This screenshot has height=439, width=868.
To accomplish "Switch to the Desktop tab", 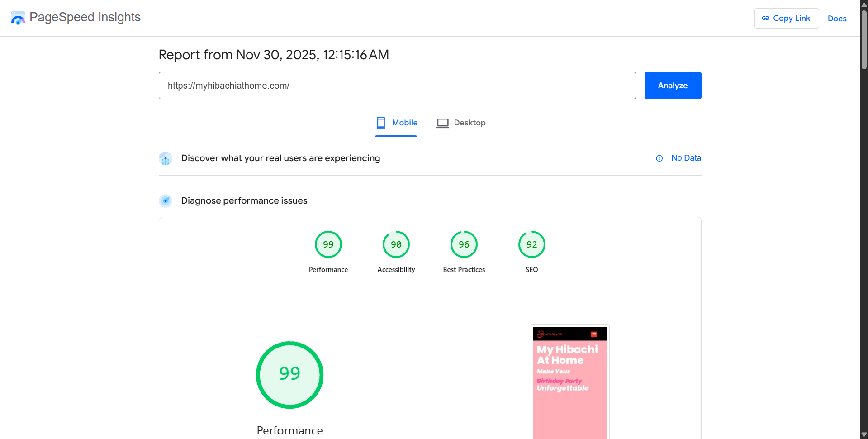I will pyautogui.click(x=461, y=123).
